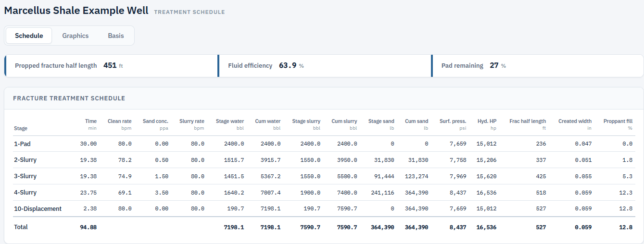Click the Fracture Treatment Schedule heading
This screenshot has width=644, height=244.
pyautogui.click(x=69, y=98)
